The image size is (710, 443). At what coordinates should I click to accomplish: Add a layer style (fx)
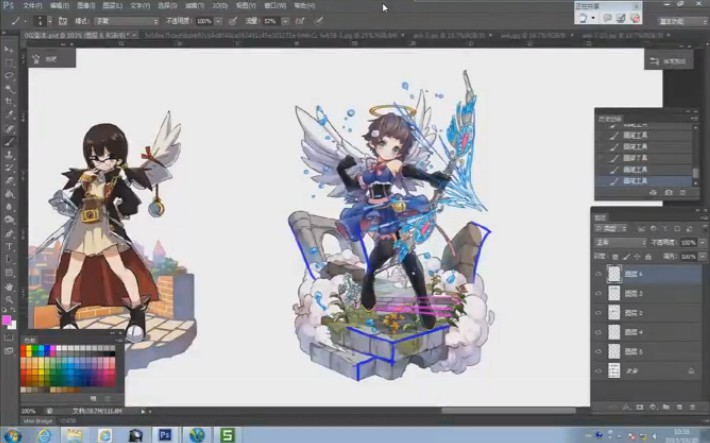pos(627,407)
